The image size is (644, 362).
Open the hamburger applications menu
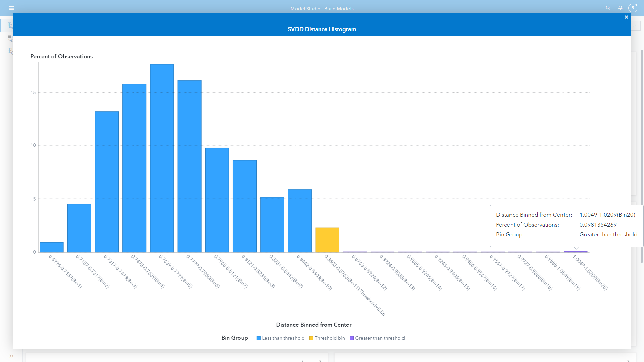[11, 8]
